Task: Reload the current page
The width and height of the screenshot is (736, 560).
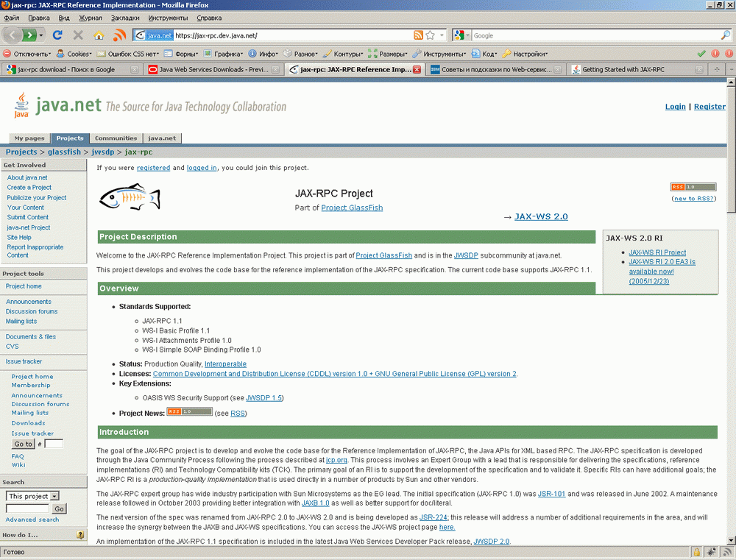Action: 57,35
